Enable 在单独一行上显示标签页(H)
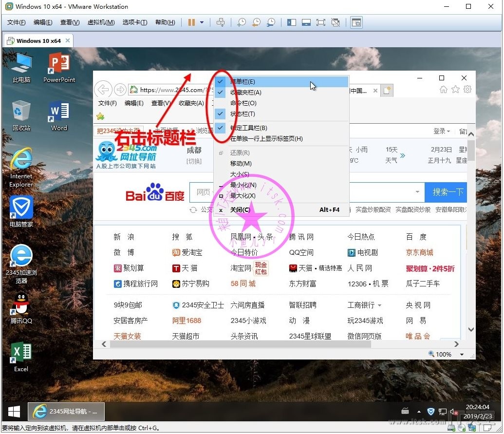504x434 pixels. 281,138
